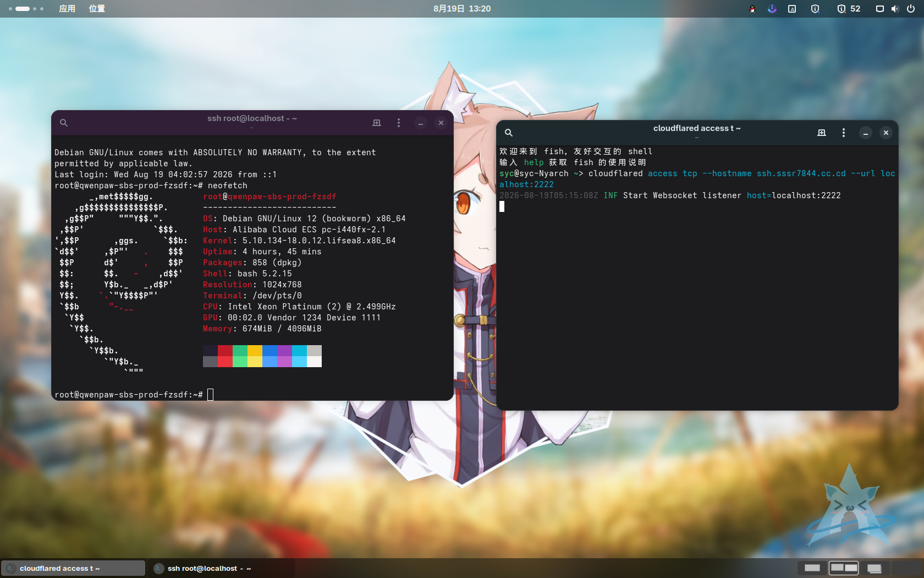Open search in the cloudflared access terminal
924x578 pixels.
[509, 133]
